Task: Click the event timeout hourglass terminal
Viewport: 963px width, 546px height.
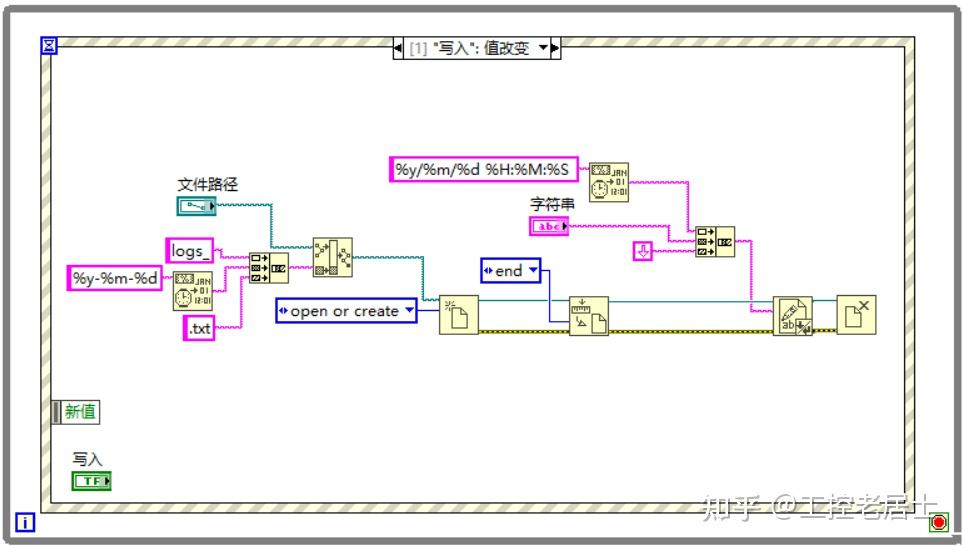Action: pyautogui.click(x=49, y=45)
